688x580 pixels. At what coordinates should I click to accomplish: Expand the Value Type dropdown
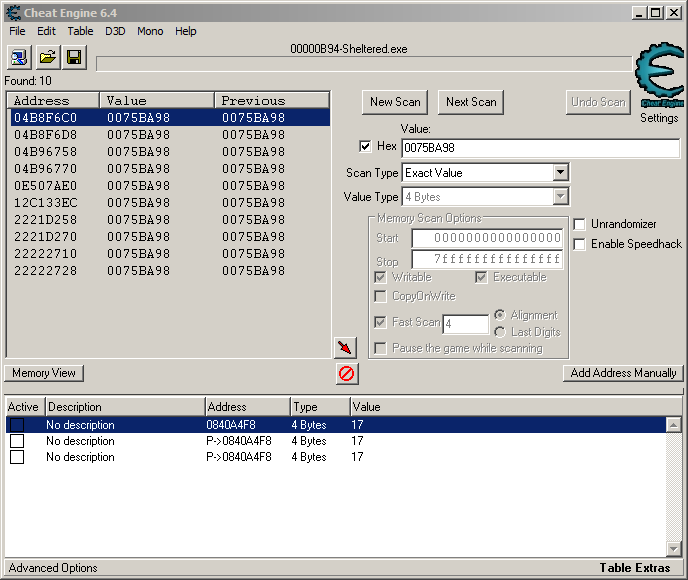[560, 197]
